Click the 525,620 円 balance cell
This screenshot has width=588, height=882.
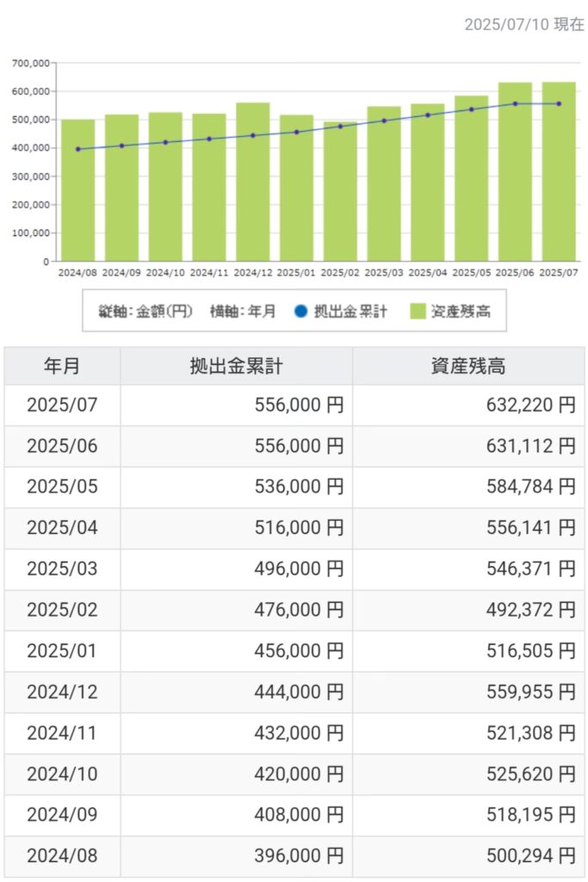pyautogui.click(x=468, y=774)
